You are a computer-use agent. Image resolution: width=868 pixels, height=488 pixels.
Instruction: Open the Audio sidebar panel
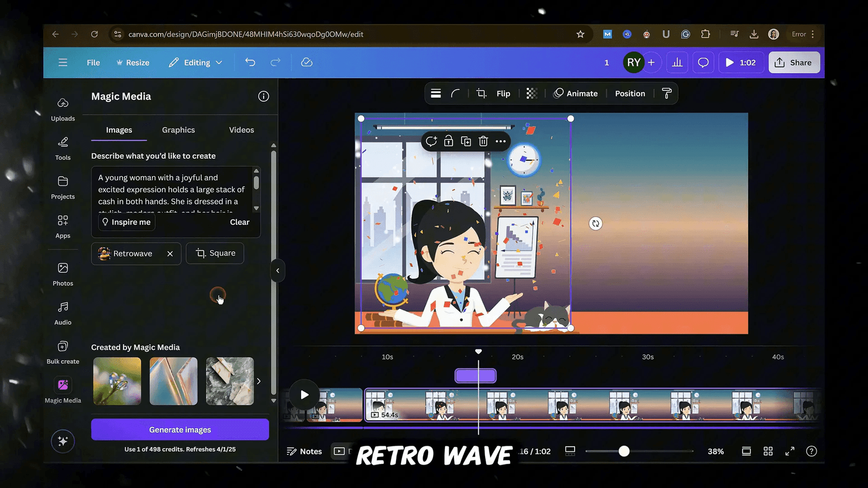(x=63, y=313)
